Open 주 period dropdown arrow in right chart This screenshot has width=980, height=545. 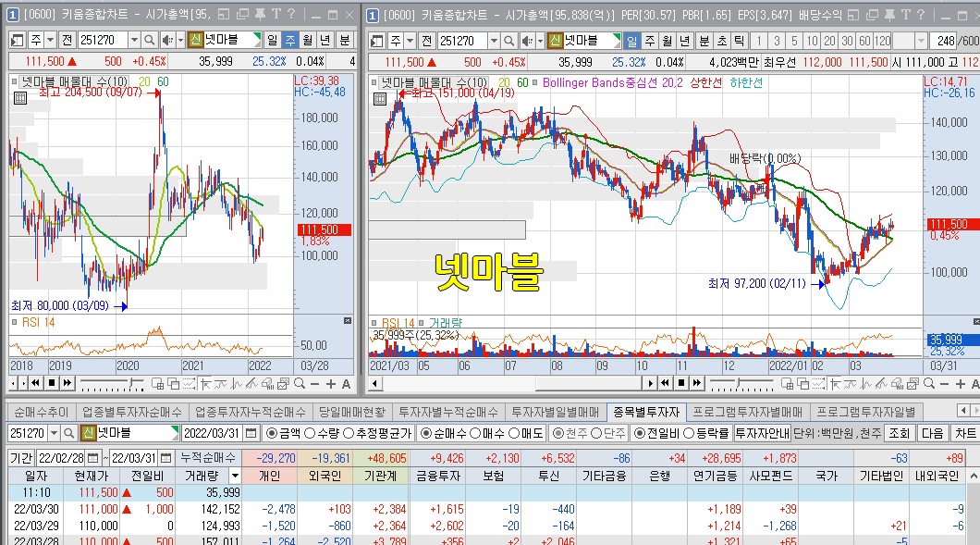pyautogui.click(x=410, y=42)
